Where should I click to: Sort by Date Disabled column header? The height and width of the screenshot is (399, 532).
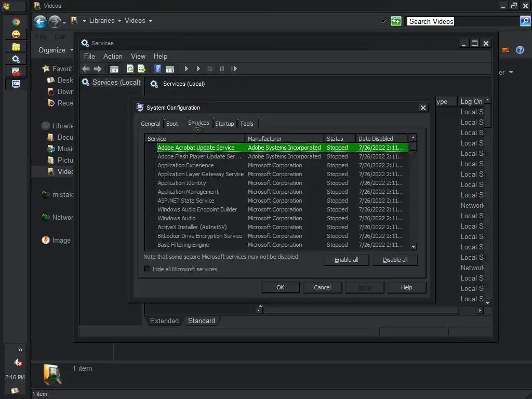[381, 139]
